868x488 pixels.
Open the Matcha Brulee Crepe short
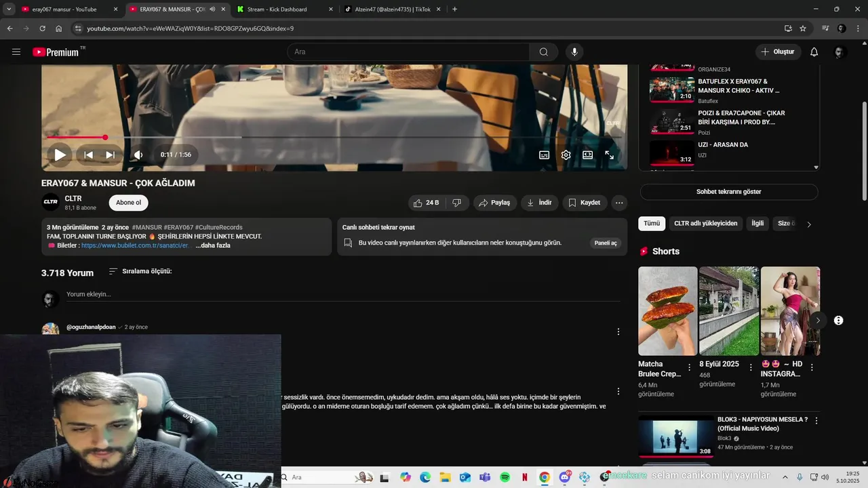(667, 310)
